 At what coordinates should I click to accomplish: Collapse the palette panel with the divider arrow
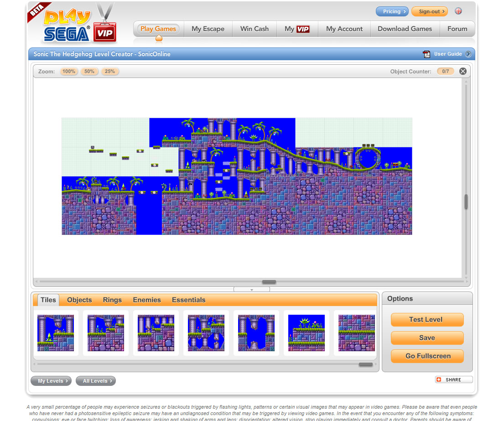point(252,290)
